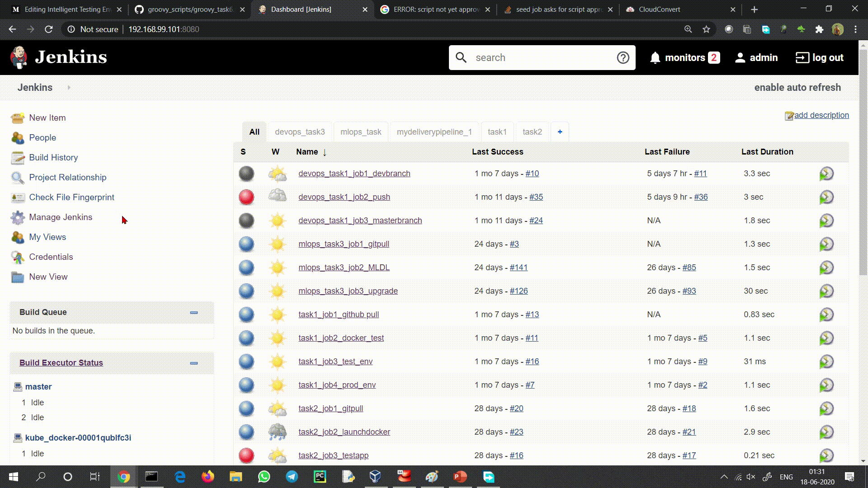Schedule a build for devops_task1_job1_devbranch

pyautogui.click(x=826, y=174)
